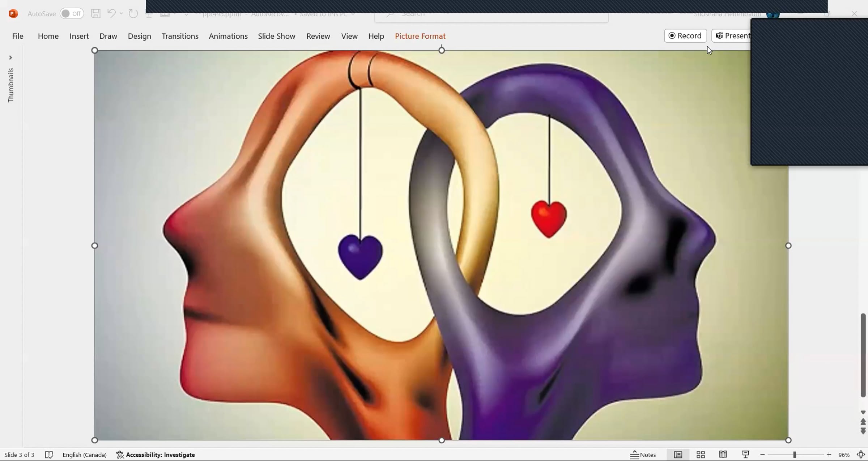Click Accessibility: Investigate in status bar
This screenshot has height=461, width=868.
[156, 455]
